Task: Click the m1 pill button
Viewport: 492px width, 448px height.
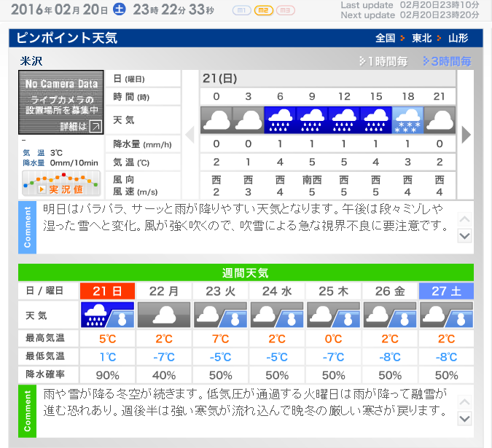Action: [x=242, y=10]
